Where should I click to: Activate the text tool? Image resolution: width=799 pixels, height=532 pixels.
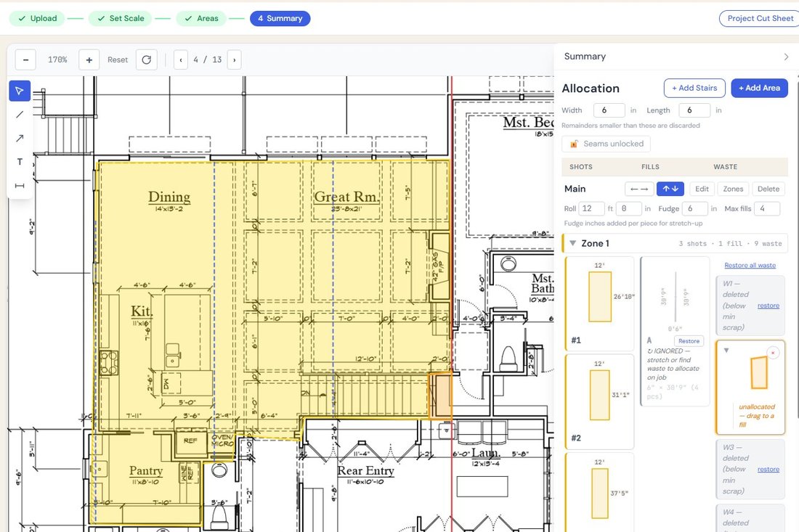[20, 162]
